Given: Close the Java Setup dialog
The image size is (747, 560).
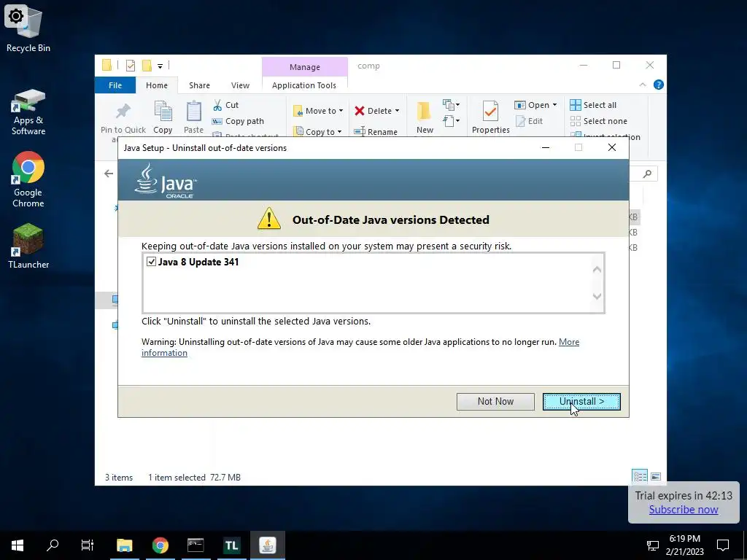Looking at the screenshot, I should (x=612, y=147).
